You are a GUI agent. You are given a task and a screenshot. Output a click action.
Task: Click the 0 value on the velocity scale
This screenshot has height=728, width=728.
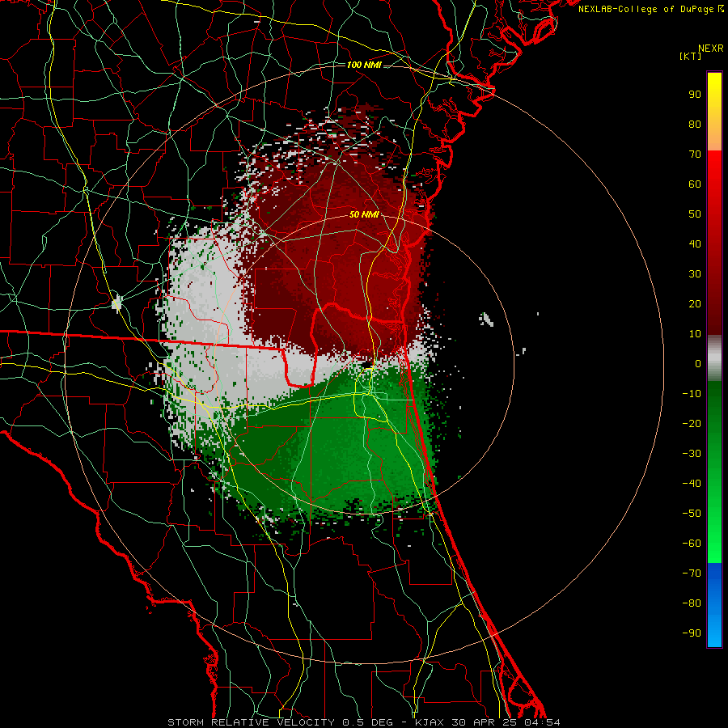[x=698, y=364]
